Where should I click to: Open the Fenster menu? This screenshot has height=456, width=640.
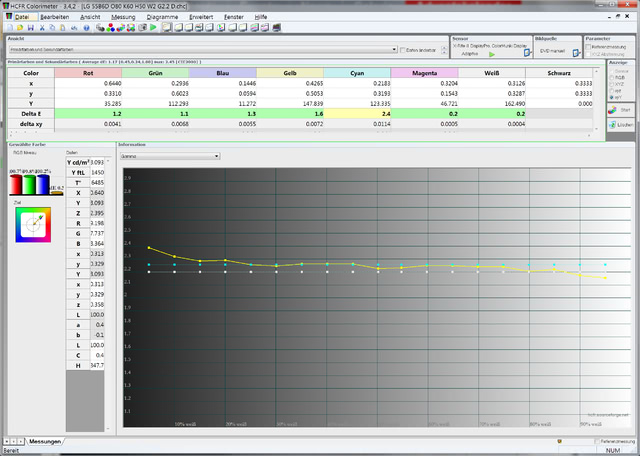click(x=233, y=17)
